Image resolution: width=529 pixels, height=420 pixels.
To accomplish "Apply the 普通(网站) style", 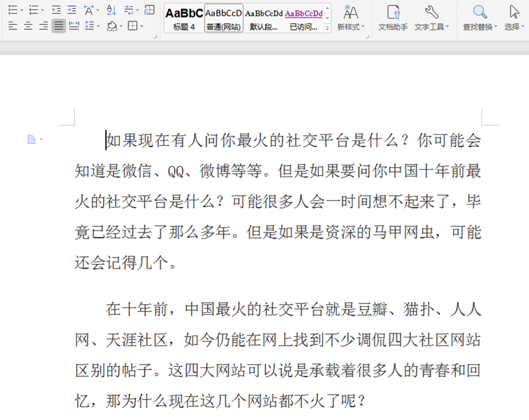I will [x=223, y=18].
